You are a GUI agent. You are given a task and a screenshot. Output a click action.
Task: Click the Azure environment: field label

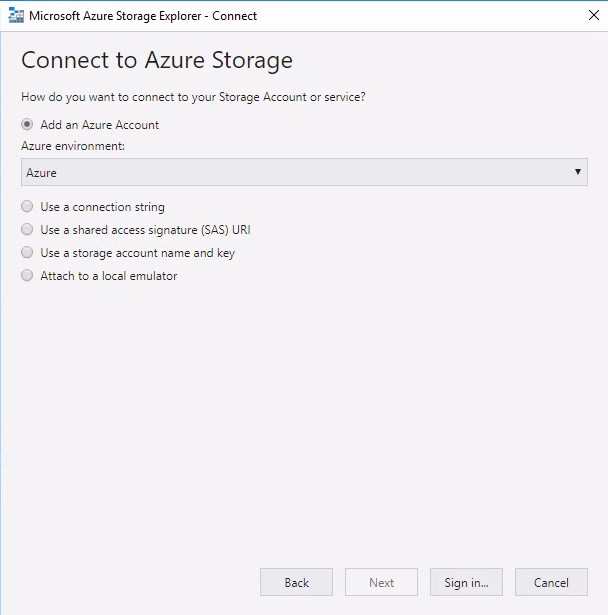point(73,146)
